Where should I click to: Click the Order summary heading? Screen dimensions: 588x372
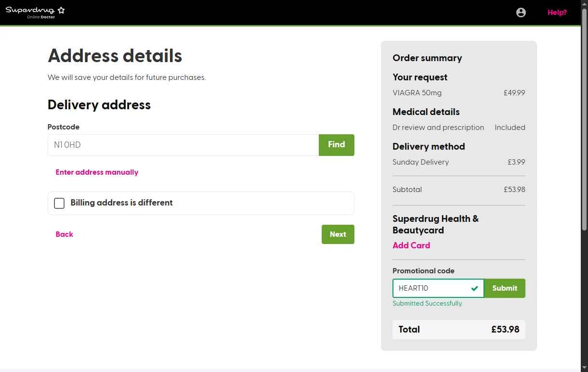427,58
